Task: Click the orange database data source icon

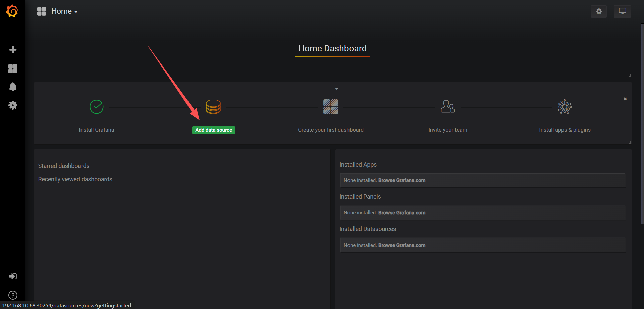Action: point(213,107)
